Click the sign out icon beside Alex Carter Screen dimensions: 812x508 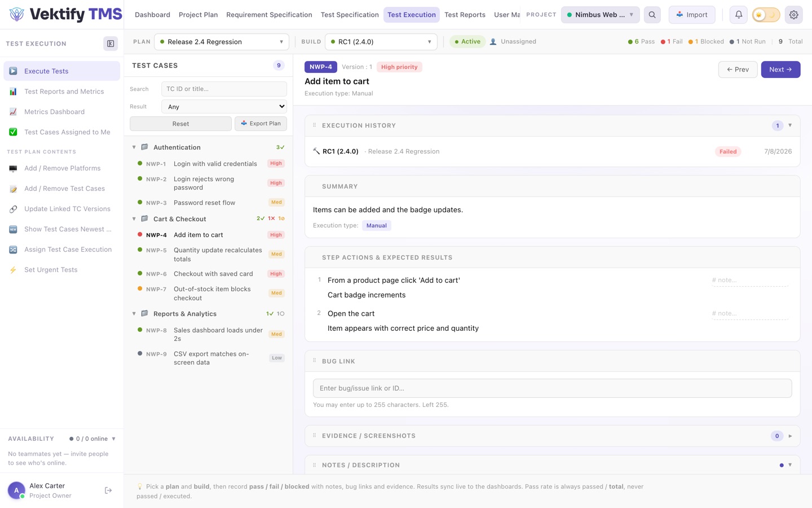(108, 491)
